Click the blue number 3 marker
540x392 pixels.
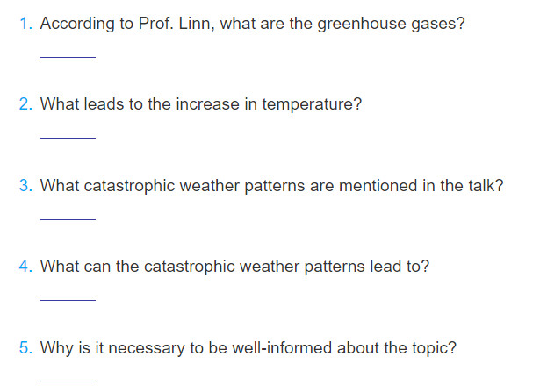tap(25, 186)
